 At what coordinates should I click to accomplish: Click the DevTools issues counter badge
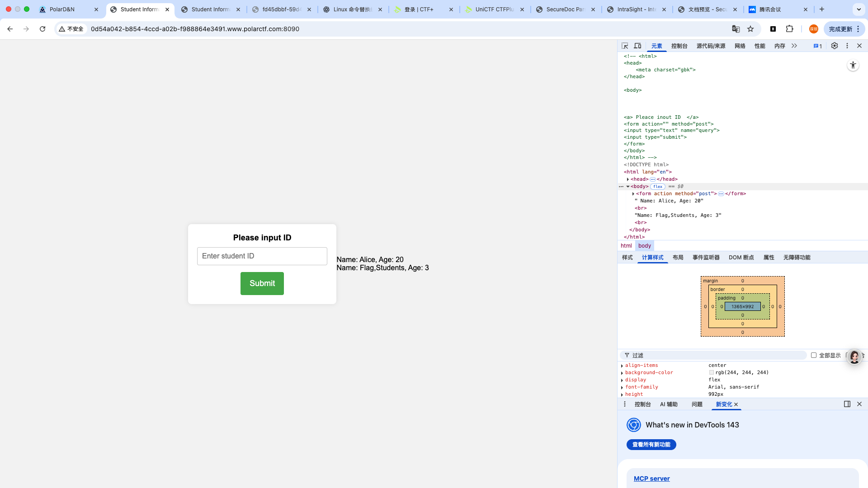(817, 46)
